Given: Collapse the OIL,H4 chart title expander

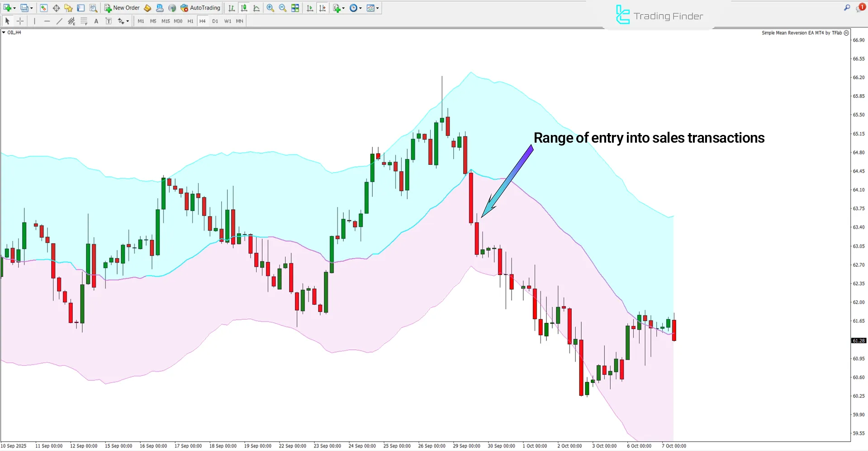Looking at the screenshot, I should pos(3,32).
